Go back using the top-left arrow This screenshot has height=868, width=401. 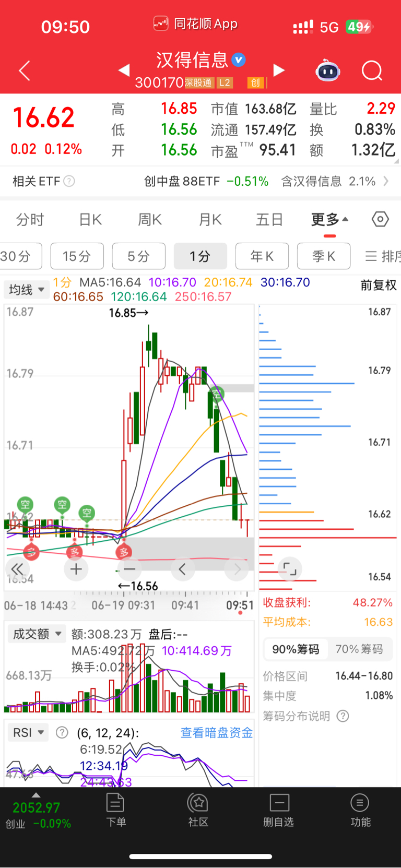25,70
